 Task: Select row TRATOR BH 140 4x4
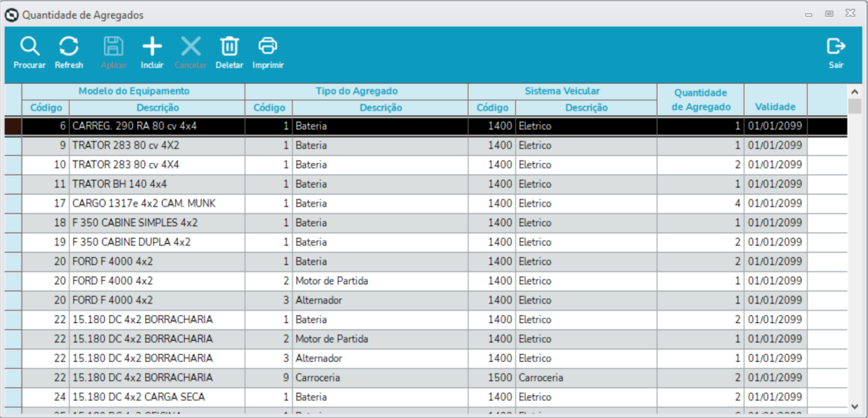click(x=426, y=184)
